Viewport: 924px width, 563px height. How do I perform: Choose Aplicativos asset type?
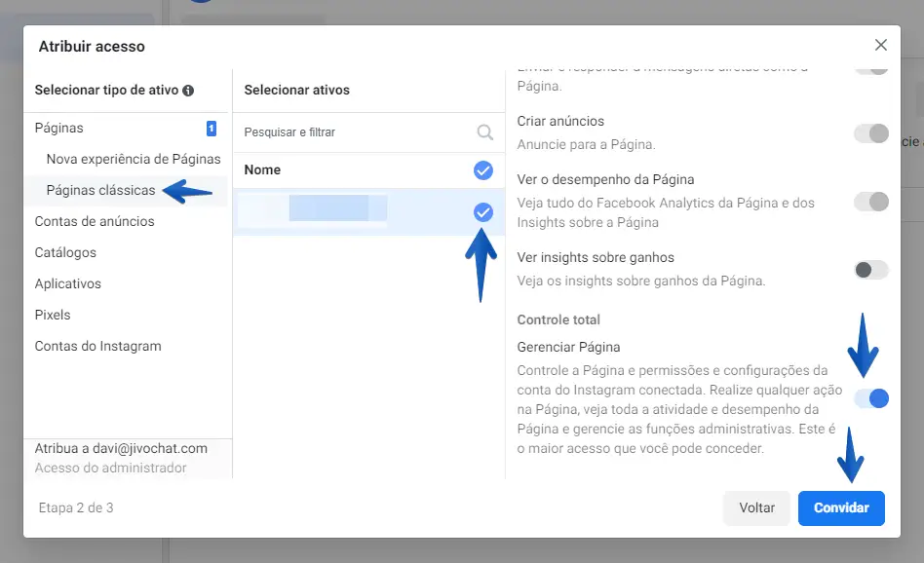[68, 283]
